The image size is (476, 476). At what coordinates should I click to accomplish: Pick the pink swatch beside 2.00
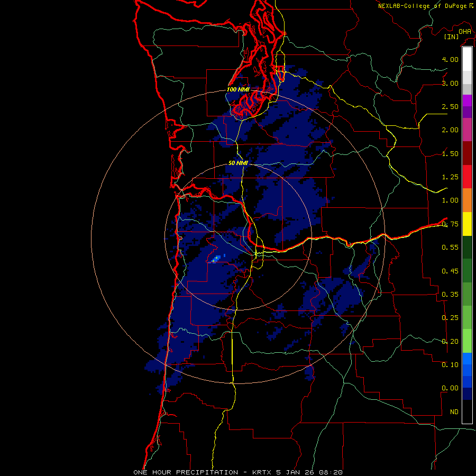coord(467,130)
